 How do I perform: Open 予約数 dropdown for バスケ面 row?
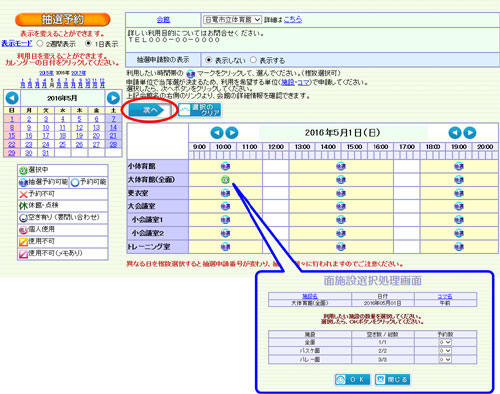point(445,351)
